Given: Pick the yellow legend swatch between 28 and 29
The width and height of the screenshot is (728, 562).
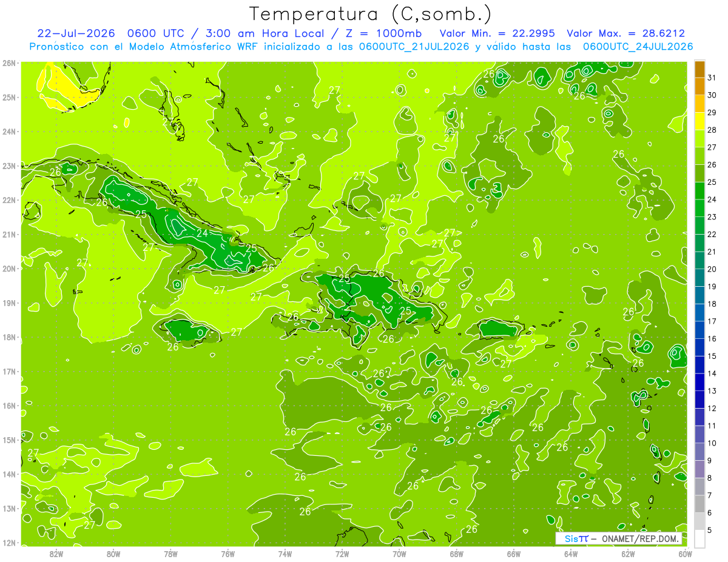Looking at the screenshot, I should (x=699, y=121).
